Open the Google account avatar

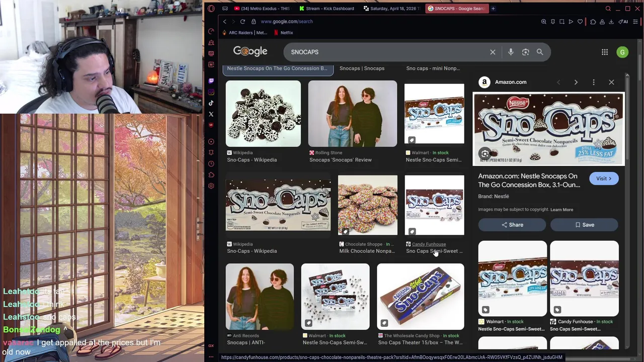click(x=622, y=52)
